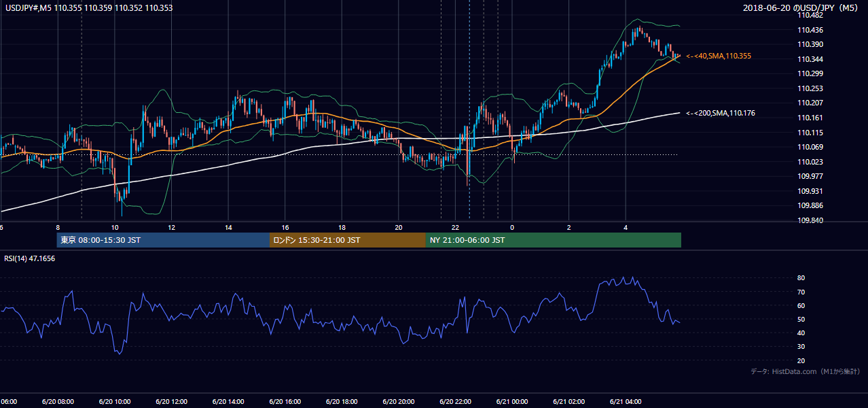The height and width of the screenshot is (408, 868).
Task: Click the 6/21 02:00 bottom date label
Action: pos(568,402)
